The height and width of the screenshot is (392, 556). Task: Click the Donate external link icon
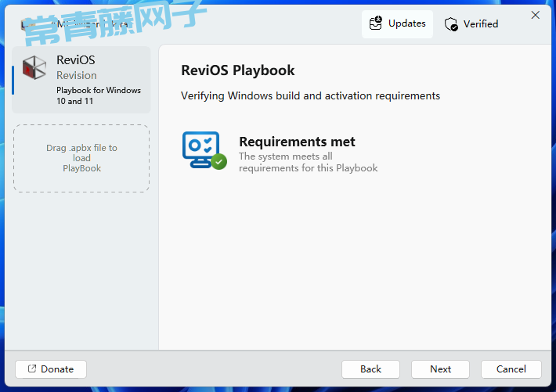pyautogui.click(x=32, y=369)
